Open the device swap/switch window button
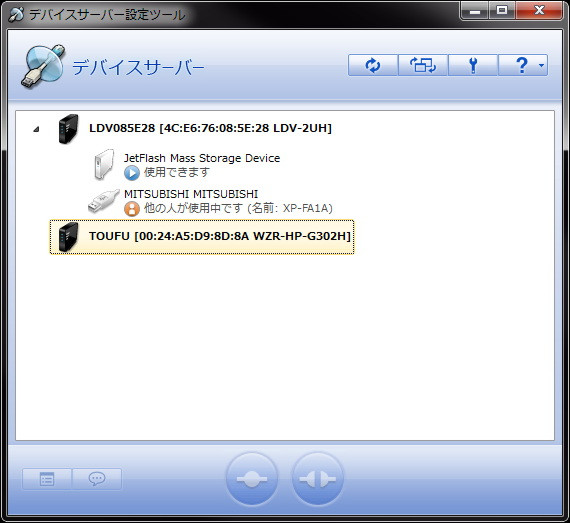 423,65
